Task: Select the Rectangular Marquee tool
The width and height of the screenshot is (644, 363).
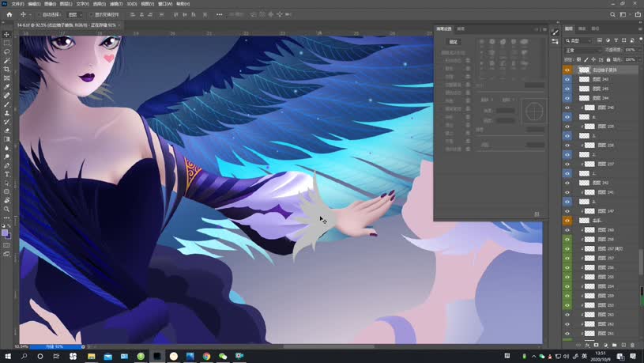Action: point(6,43)
